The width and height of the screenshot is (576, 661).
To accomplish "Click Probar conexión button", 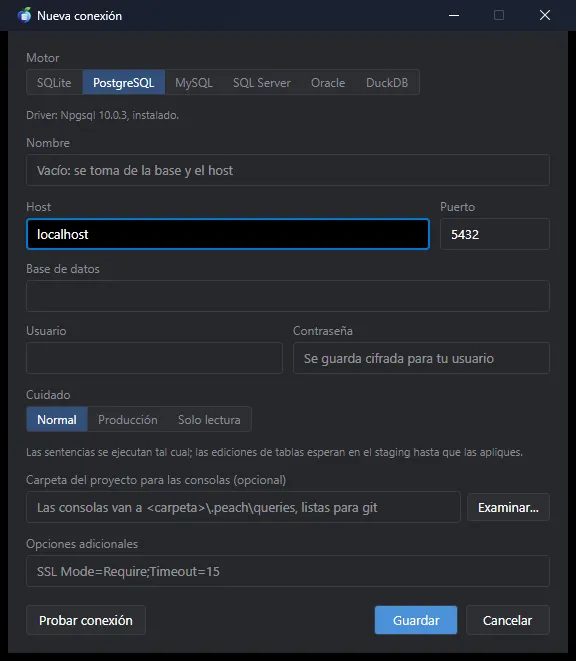I will point(86,620).
